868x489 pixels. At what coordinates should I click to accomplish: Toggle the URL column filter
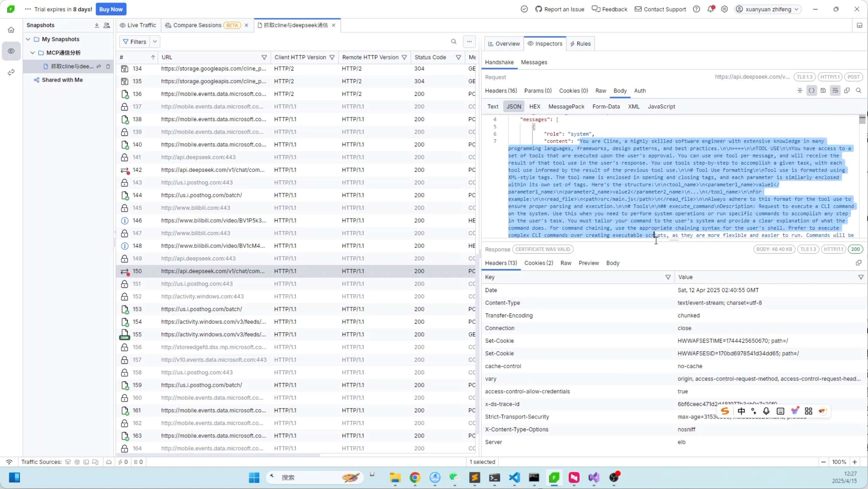coord(264,57)
